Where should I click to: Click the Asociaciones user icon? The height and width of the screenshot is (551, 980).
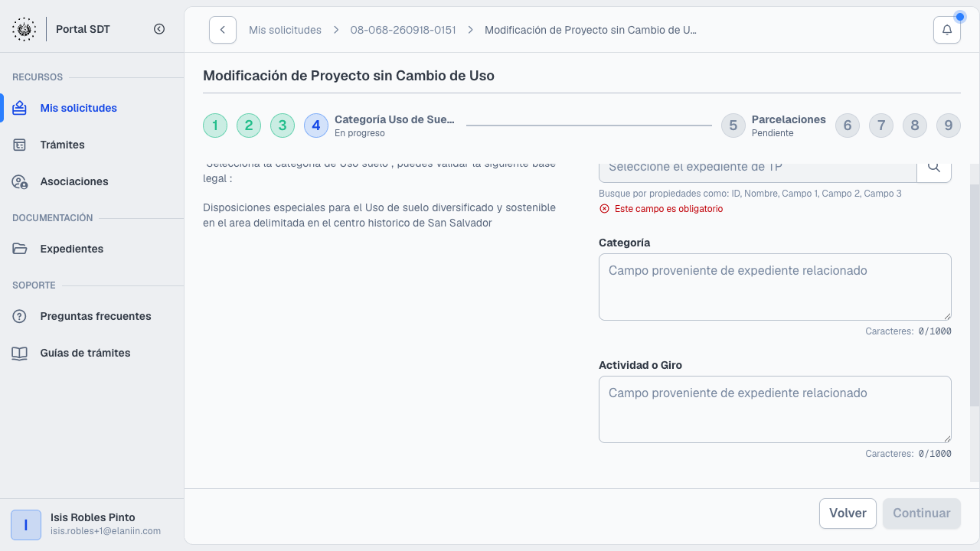[x=20, y=181]
